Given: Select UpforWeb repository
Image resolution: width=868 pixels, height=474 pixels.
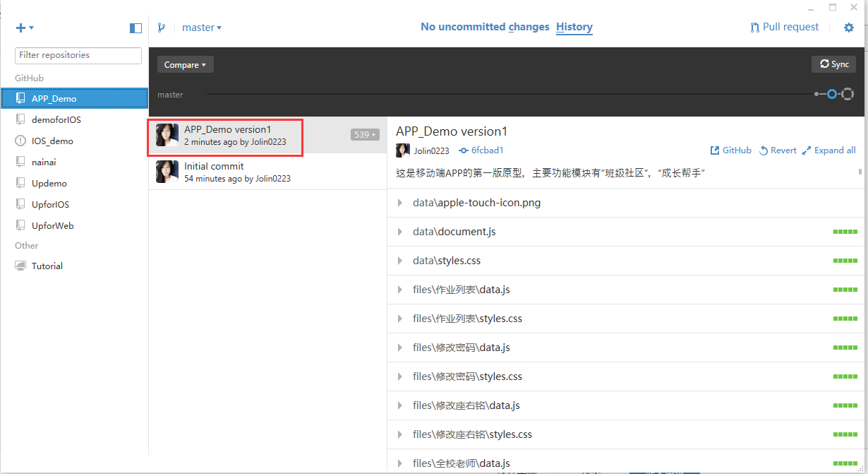Looking at the screenshot, I should pos(75,225).
